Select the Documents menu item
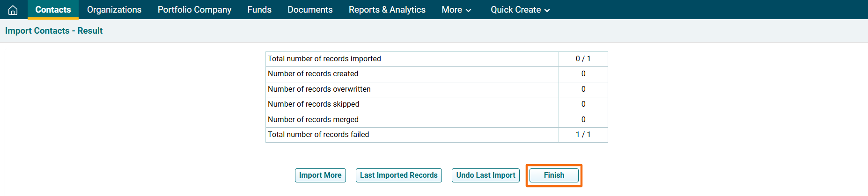Image resolution: width=868 pixels, height=196 pixels. (310, 10)
